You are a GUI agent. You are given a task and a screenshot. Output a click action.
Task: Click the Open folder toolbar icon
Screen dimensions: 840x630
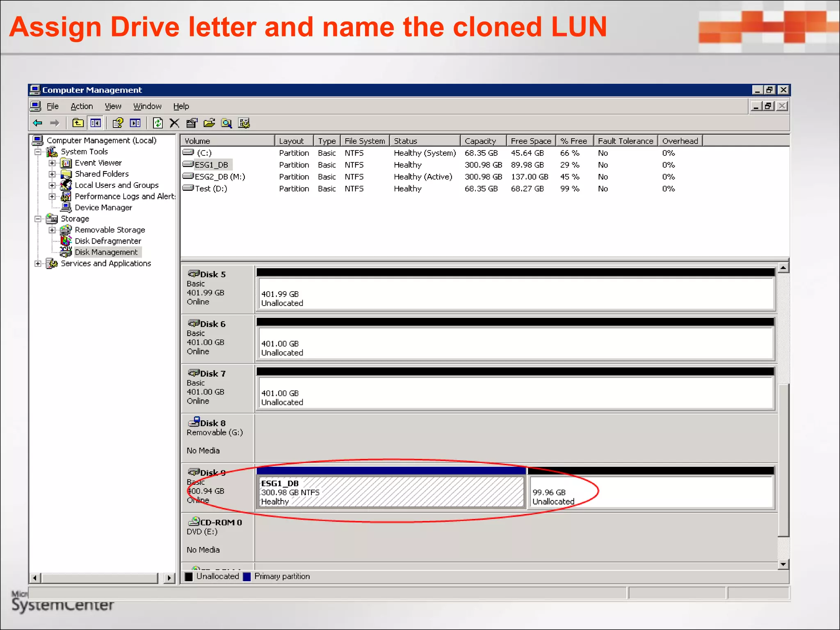tap(209, 123)
